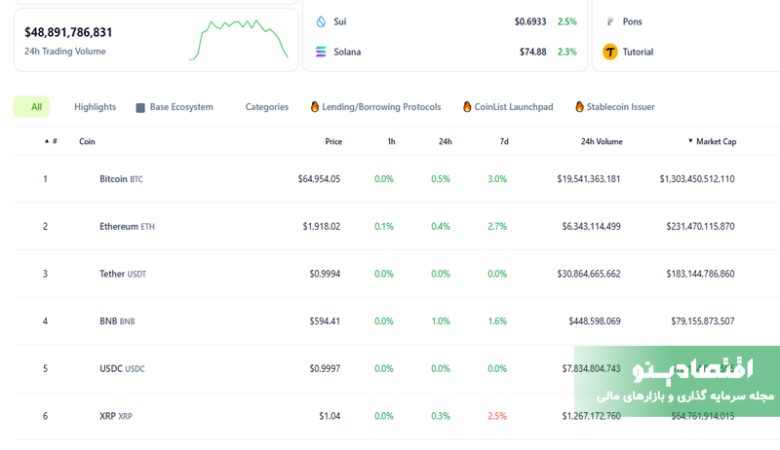Click Tether price $0.9994
The height and width of the screenshot is (450, 780).
(x=325, y=273)
